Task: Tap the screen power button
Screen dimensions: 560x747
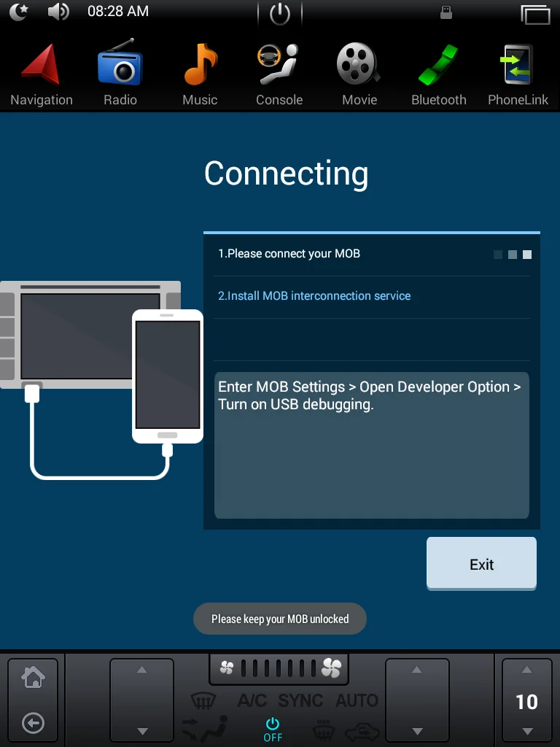Action: pyautogui.click(x=279, y=13)
